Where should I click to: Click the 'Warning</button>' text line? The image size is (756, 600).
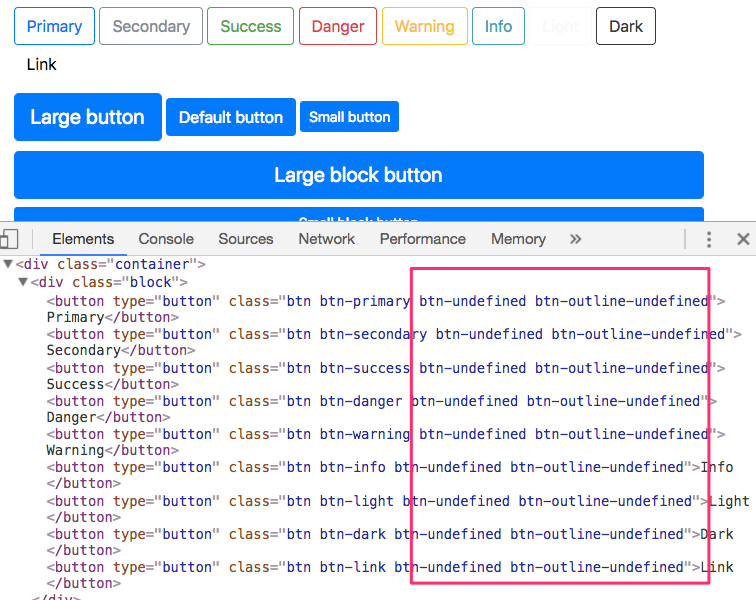(x=112, y=450)
